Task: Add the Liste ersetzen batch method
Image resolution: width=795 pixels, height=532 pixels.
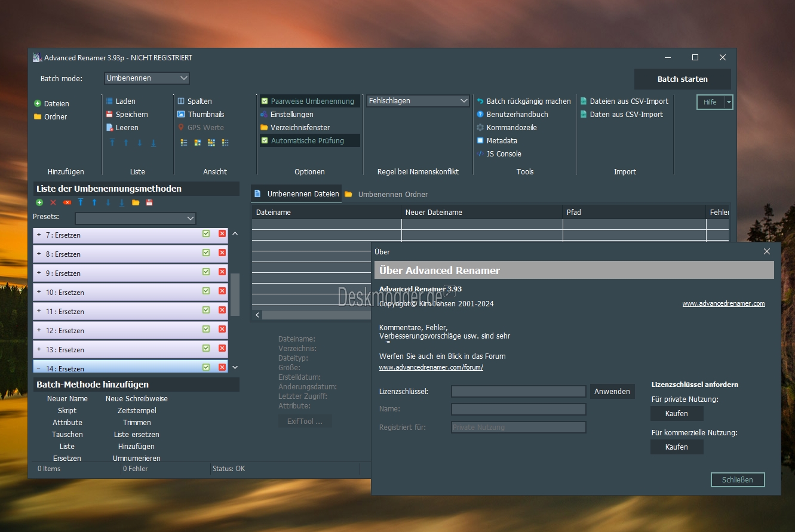Action: click(x=137, y=435)
